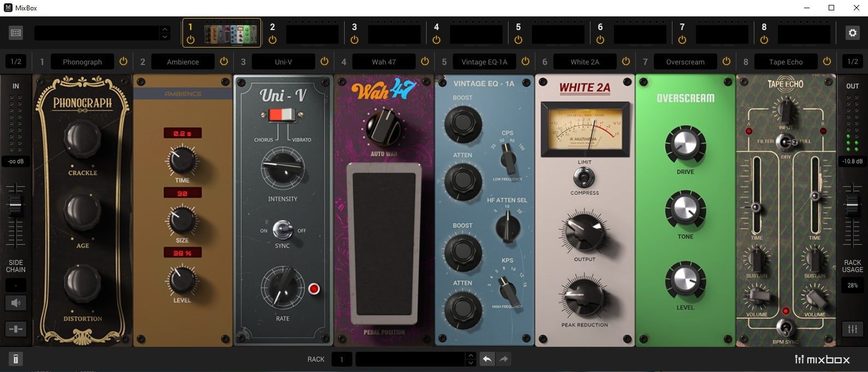
Task: Click the output 1/2 channel button
Action: pos(852,62)
